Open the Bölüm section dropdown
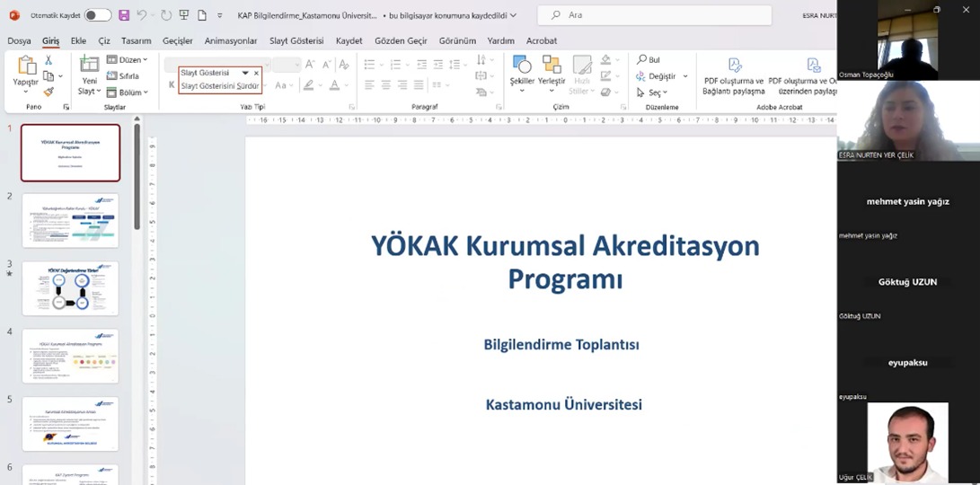This screenshot has width=980, height=485. coord(127,93)
